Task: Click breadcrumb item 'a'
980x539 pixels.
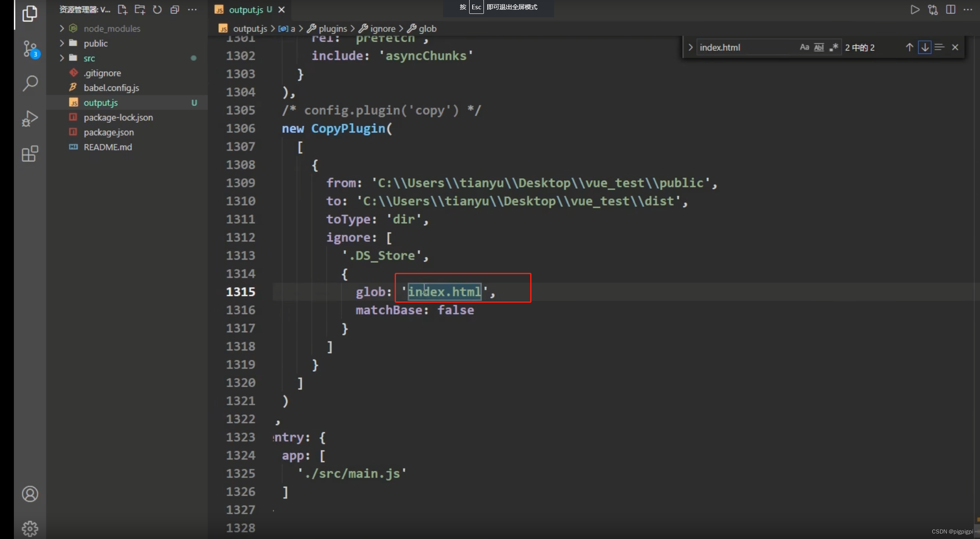Action: [x=287, y=29]
